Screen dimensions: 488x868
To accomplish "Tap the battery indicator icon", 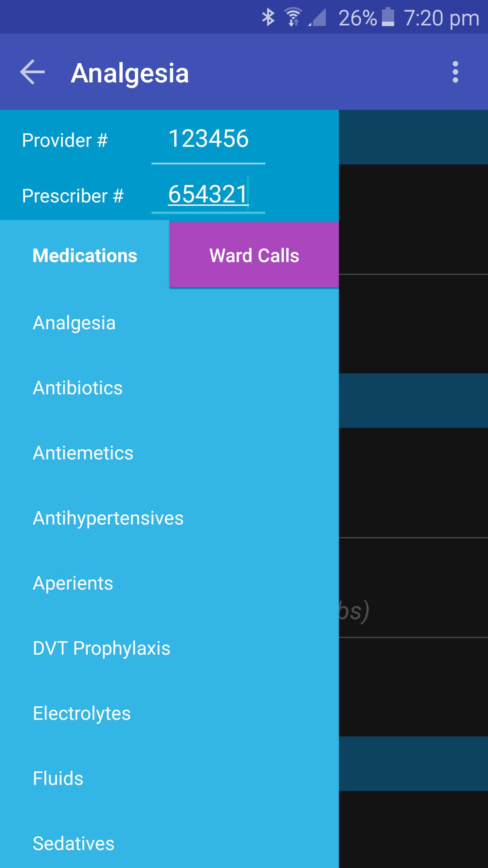I will pos(388,17).
